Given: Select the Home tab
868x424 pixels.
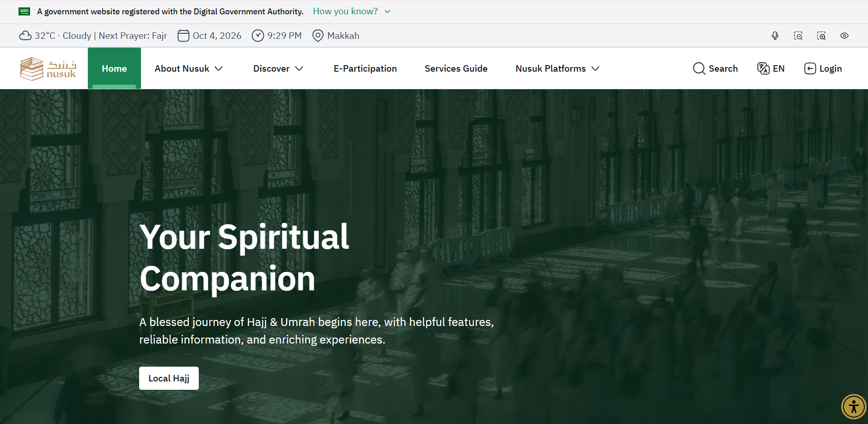Looking at the screenshot, I should click(x=114, y=68).
